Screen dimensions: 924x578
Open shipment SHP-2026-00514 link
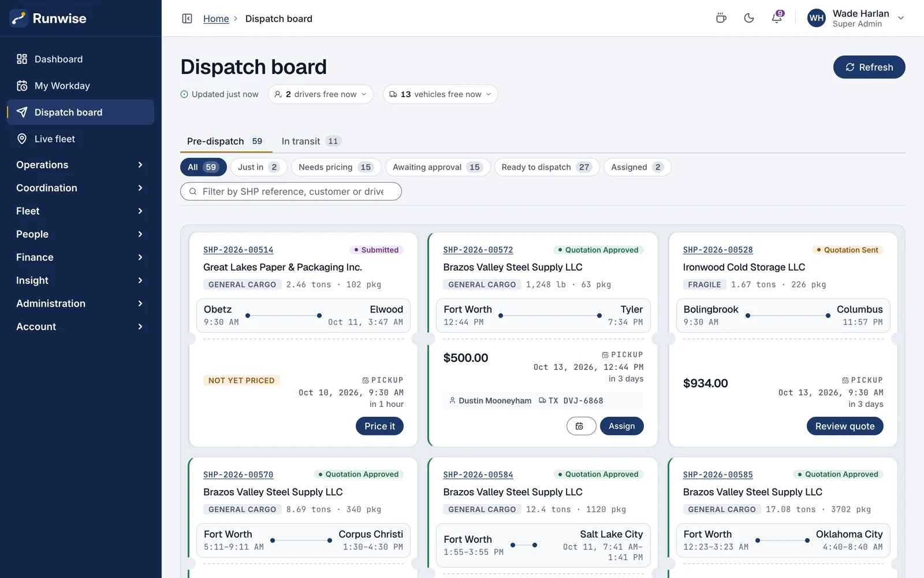pos(238,250)
